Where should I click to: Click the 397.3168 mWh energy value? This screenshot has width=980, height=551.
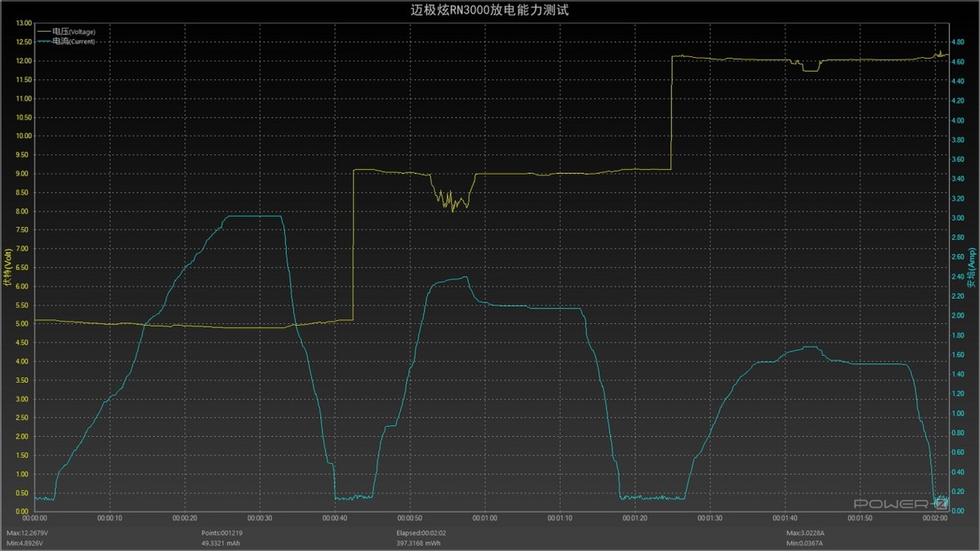point(421,543)
